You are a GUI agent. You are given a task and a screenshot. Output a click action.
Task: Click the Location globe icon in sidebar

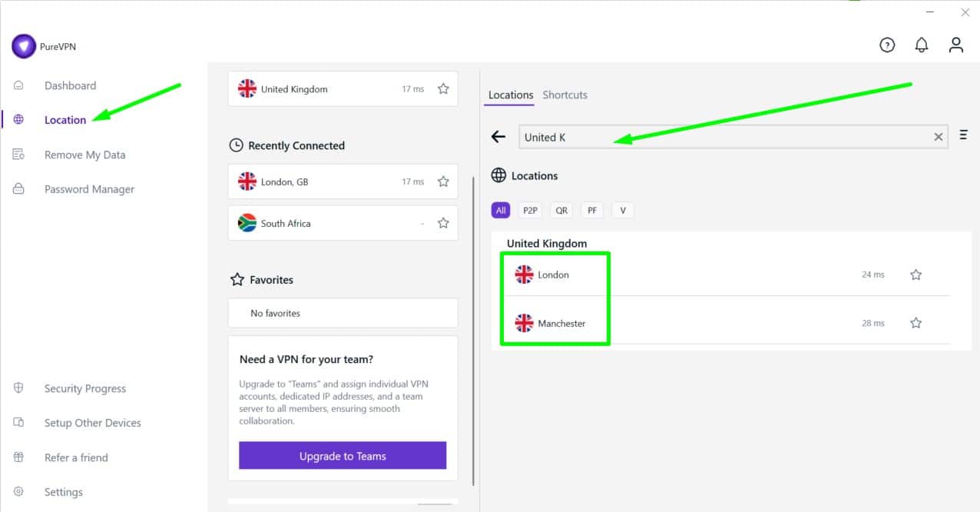point(19,120)
